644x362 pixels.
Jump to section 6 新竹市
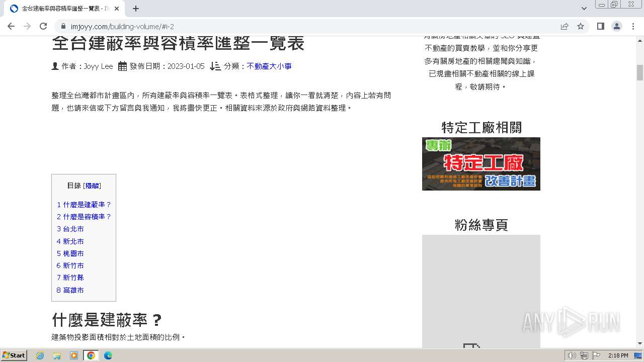[x=70, y=265]
